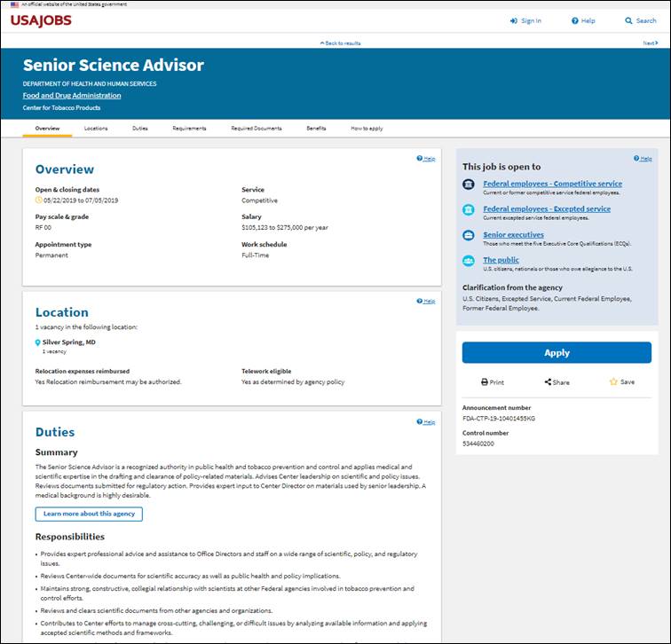Click the Print printer icon
Screen dimensions: 671x644
tap(484, 381)
